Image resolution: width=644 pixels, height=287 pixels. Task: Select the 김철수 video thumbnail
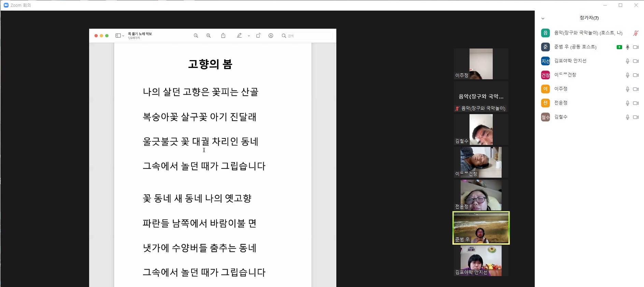(481, 129)
